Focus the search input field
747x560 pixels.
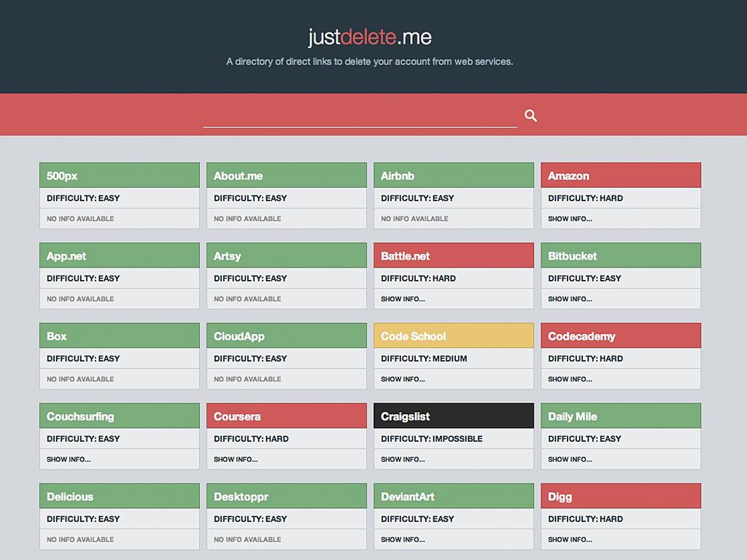[360, 116]
